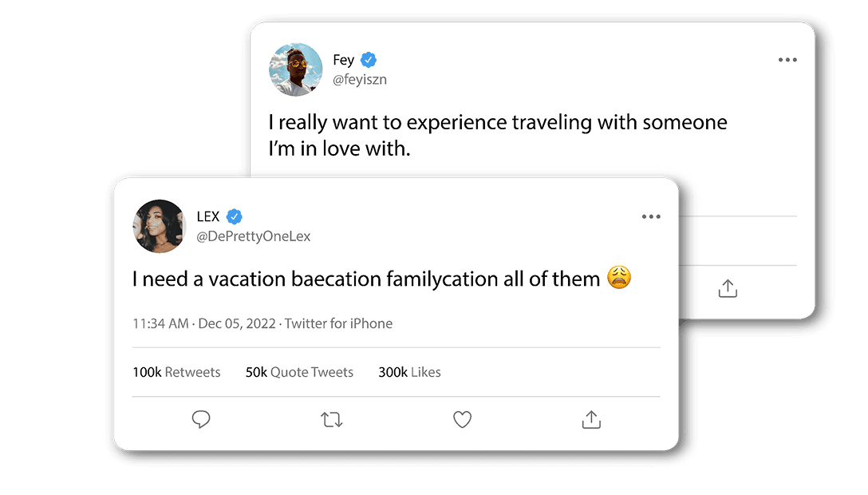868x495 pixels.
Task: View the 50k Quote Tweets
Action: pos(299,372)
